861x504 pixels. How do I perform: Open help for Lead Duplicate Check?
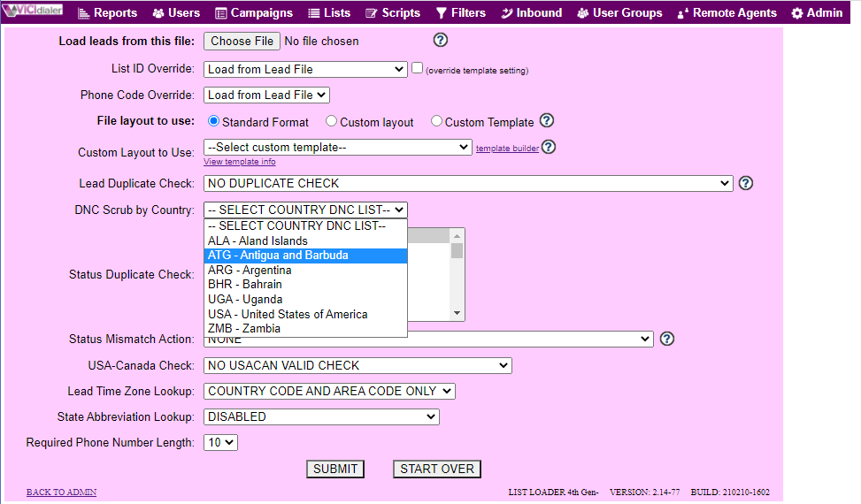[746, 183]
